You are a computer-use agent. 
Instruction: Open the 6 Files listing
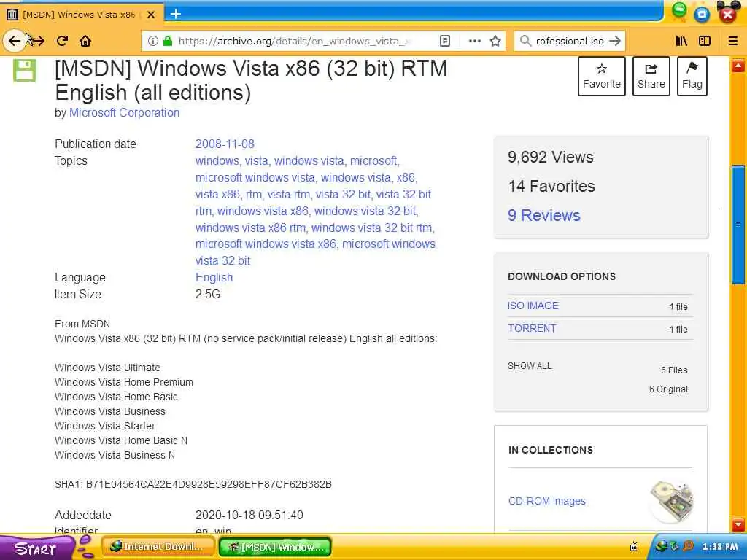[674, 370]
